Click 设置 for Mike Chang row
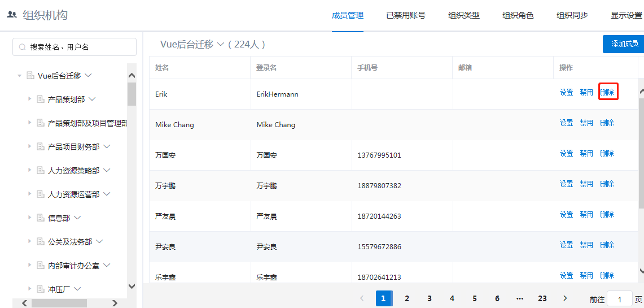644x308 pixels. (x=566, y=123)
